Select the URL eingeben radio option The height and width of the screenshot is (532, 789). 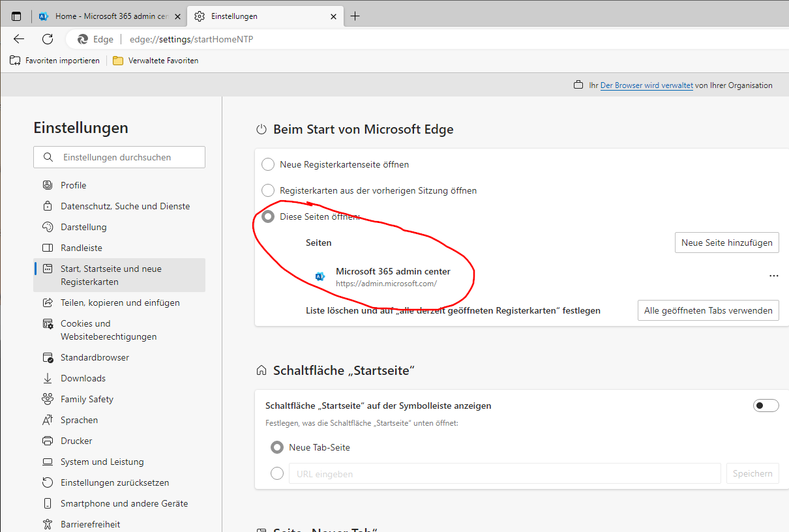pos(277,473)
